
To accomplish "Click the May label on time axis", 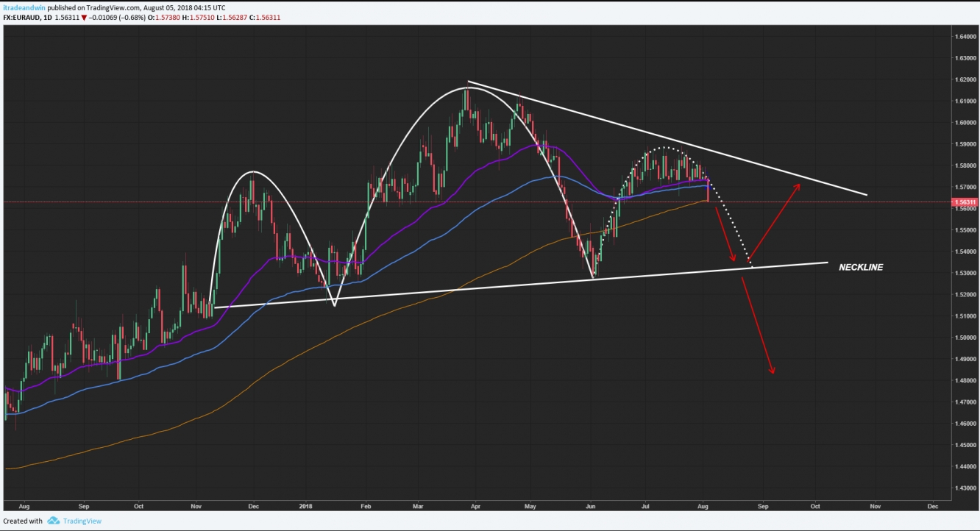I will pyautogui.click(x=530, y=507).
